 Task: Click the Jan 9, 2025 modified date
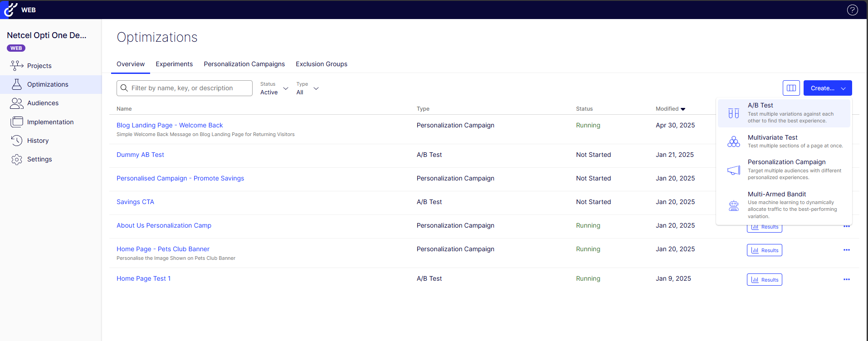point(673,278)
